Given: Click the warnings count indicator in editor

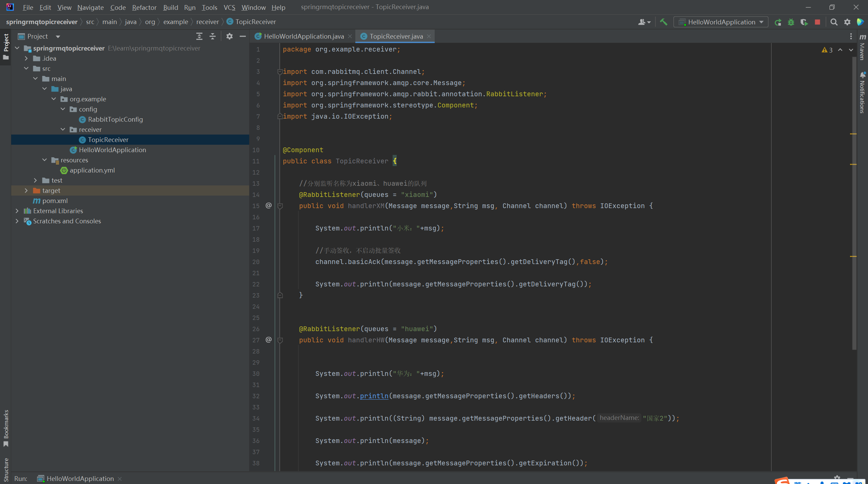Looking at the screenshot, I should [x=827, y=50].
